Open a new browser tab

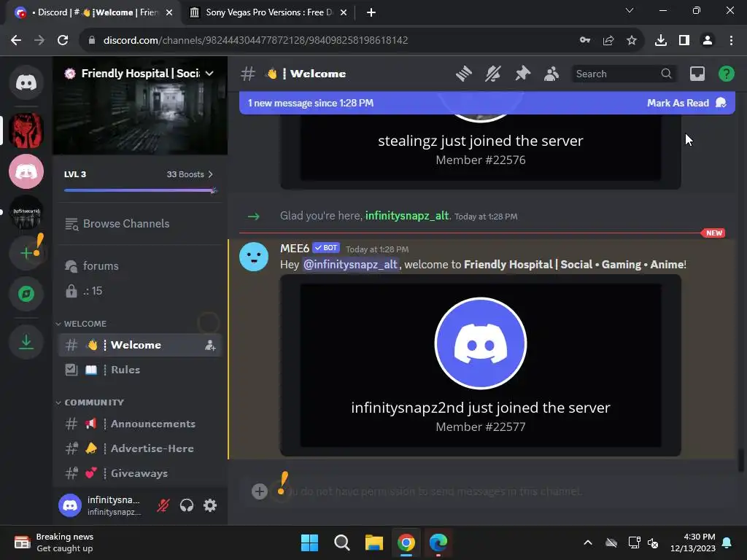pyautogui.click(x=371, y=12)
